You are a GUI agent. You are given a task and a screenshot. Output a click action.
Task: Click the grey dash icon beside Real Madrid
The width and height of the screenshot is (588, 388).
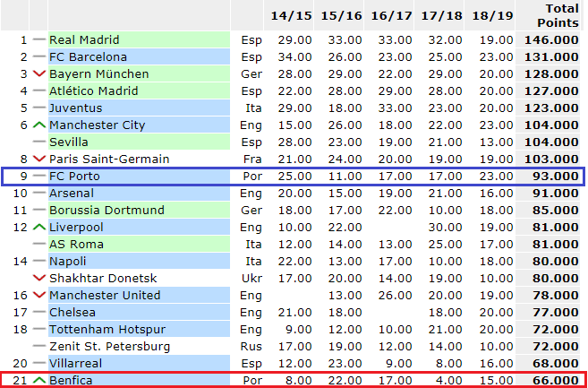(38, 39)
